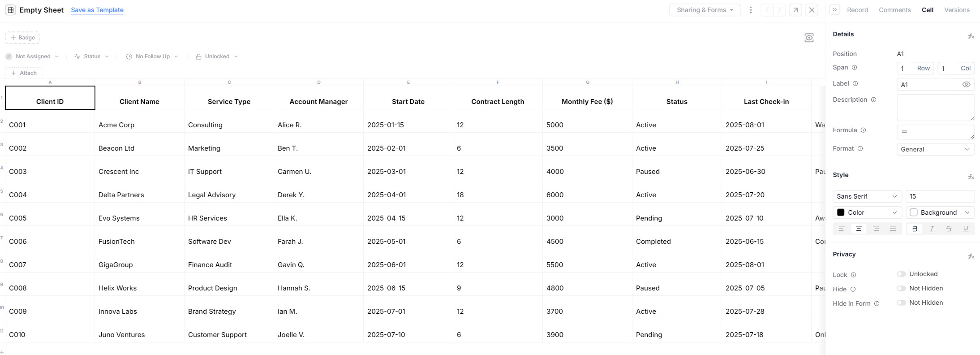This screenshot has width=980, height=355.
Task: Click the three-dot more options icon
Action: click(751, 10)
